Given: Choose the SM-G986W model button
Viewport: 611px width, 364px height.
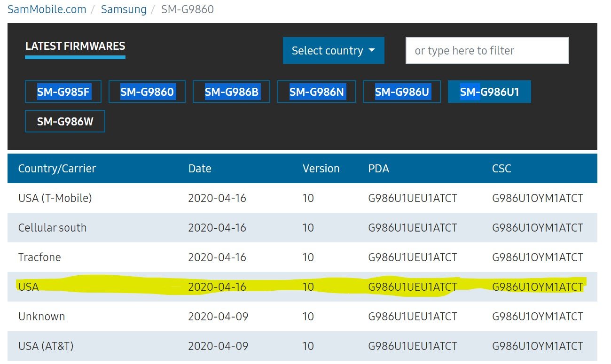Looking at the screenshot, I should (x=65, y=122).
